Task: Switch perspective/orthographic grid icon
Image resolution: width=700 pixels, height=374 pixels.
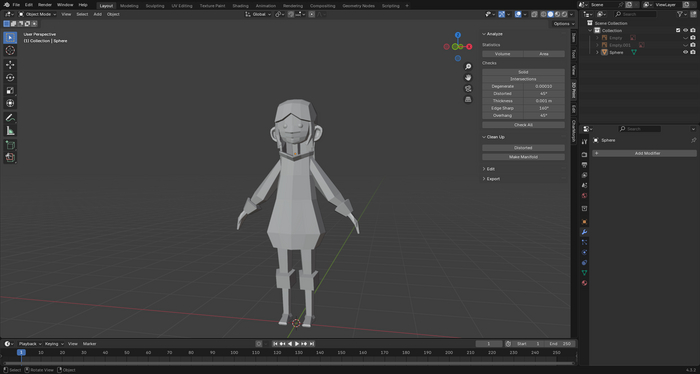Action: [468, 100]
